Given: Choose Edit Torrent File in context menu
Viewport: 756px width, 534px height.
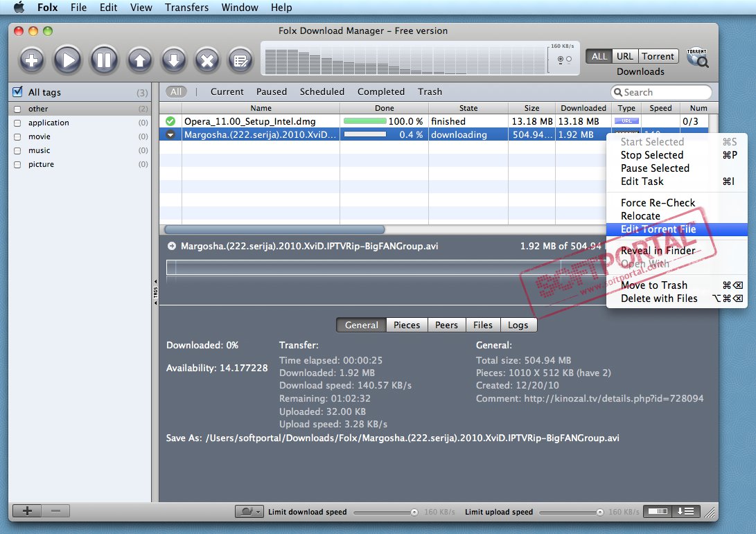Looking at the screenshot, I should [676, 229].
